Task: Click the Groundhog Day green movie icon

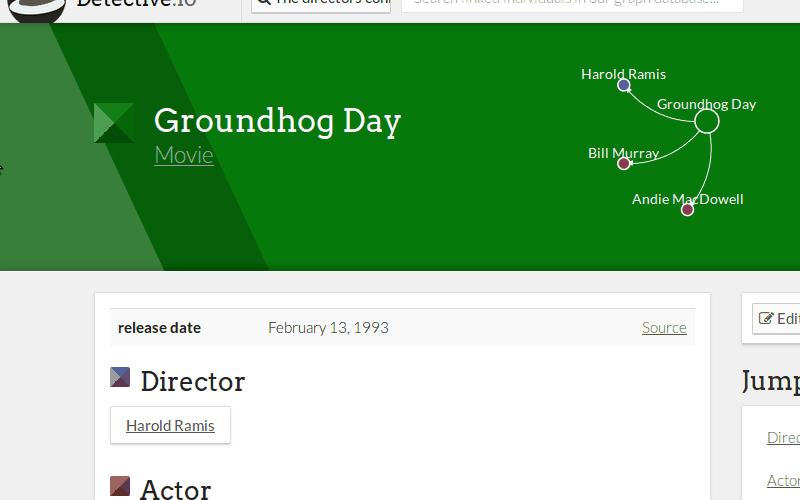Action: [x=114, y=123]
